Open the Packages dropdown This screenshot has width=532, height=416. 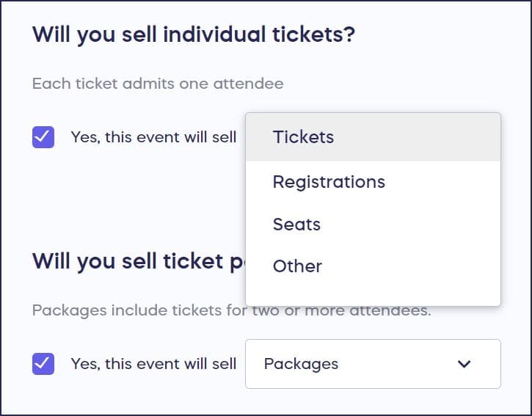click(x=372, y=363)
